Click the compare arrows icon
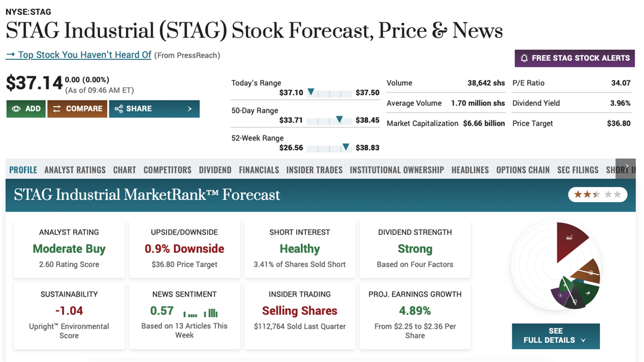Viewport: 644px width, 362px height. click(x=57, y=109)
